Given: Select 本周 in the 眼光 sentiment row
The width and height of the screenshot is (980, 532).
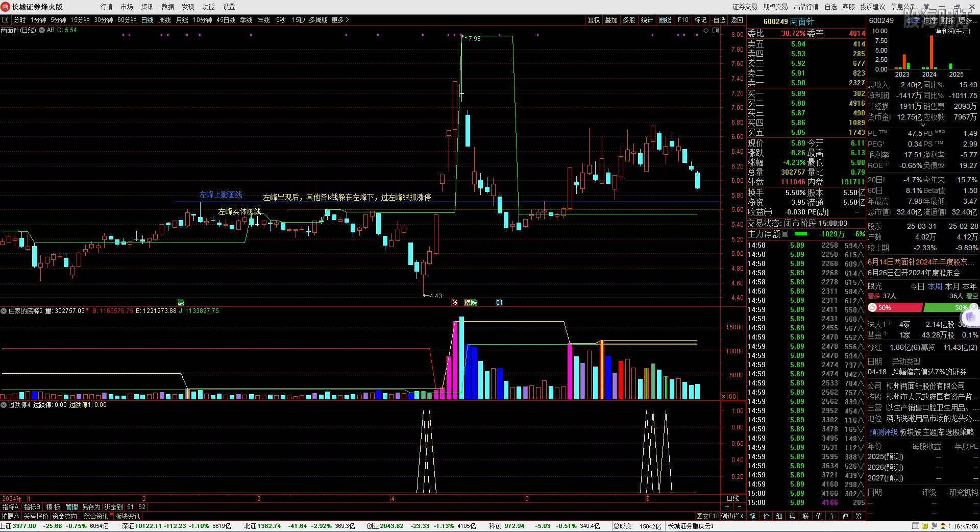Looking at the screenshot, I should tap(935, 286).
